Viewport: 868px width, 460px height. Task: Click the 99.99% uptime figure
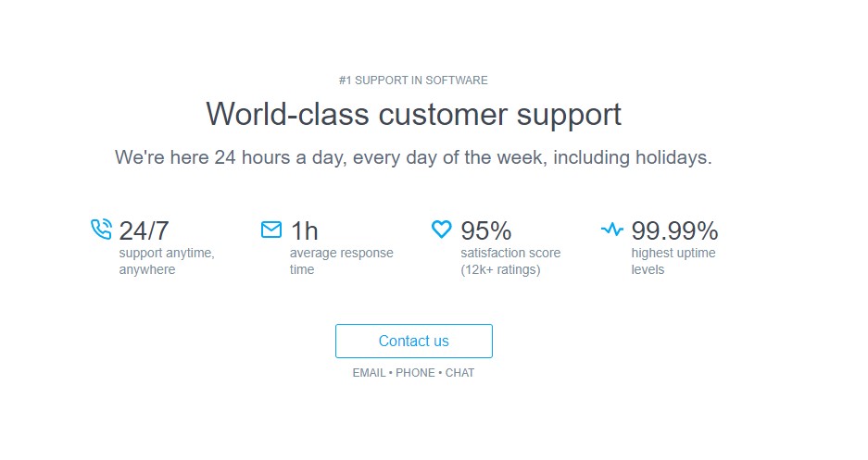(x=674, y=231)
